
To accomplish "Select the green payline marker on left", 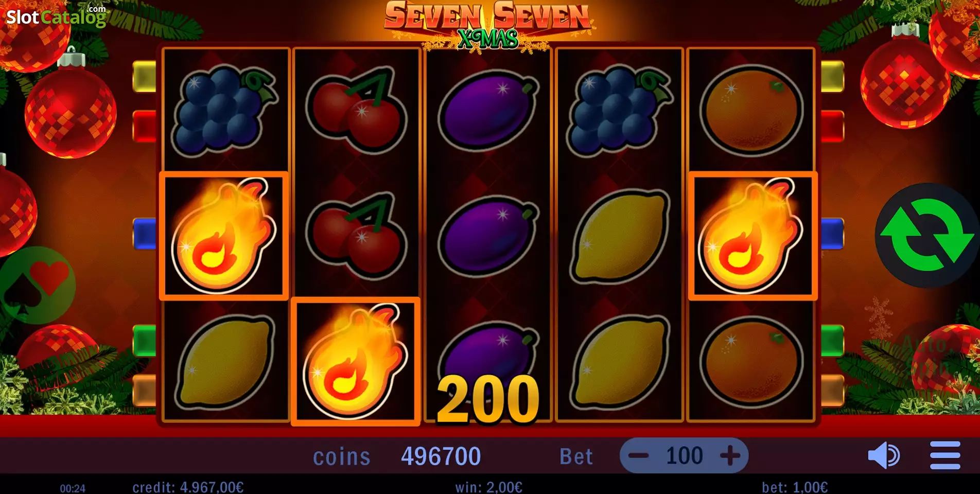I will 144,341.
